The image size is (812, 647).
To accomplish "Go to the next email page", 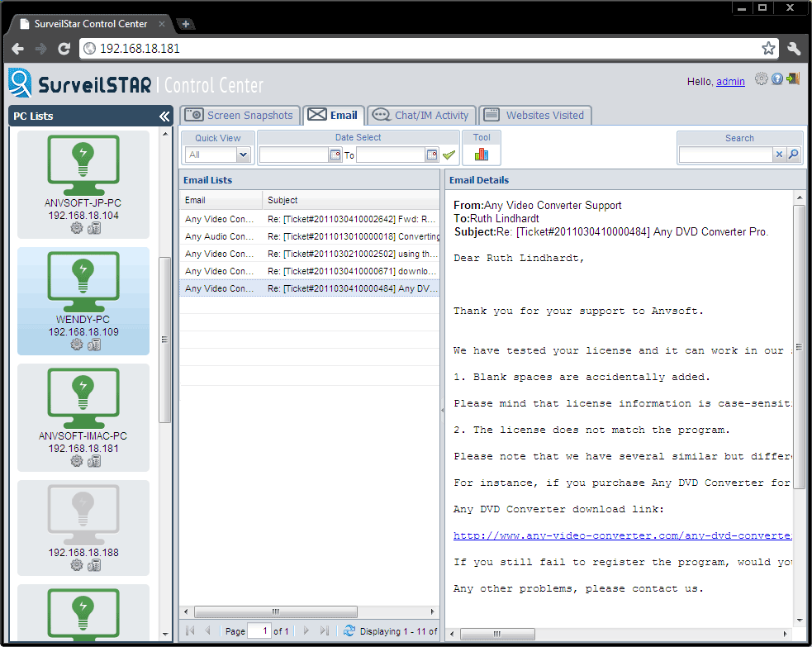I will point(306,630).
